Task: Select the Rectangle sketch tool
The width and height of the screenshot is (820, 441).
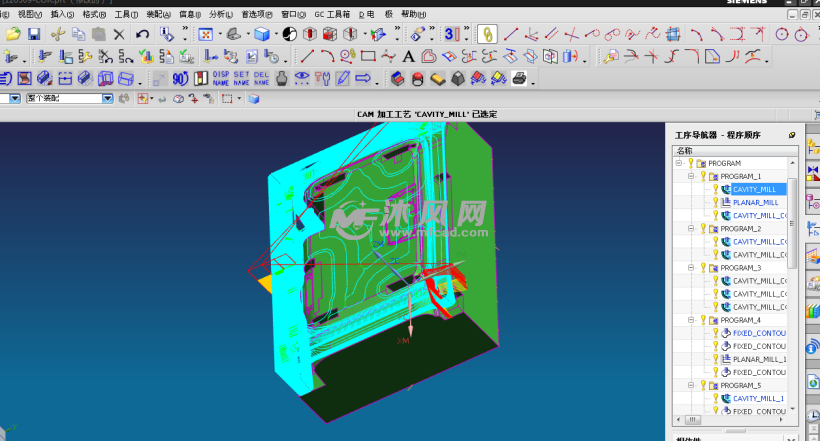Action: tap(367, 56)
